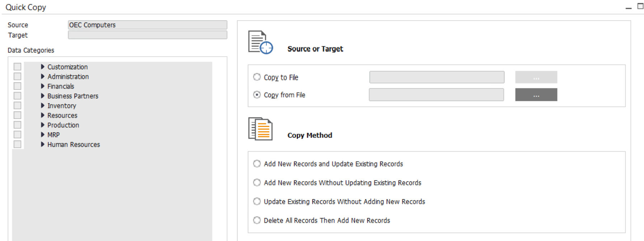Choose the Copy from File option

coord(257,95)
